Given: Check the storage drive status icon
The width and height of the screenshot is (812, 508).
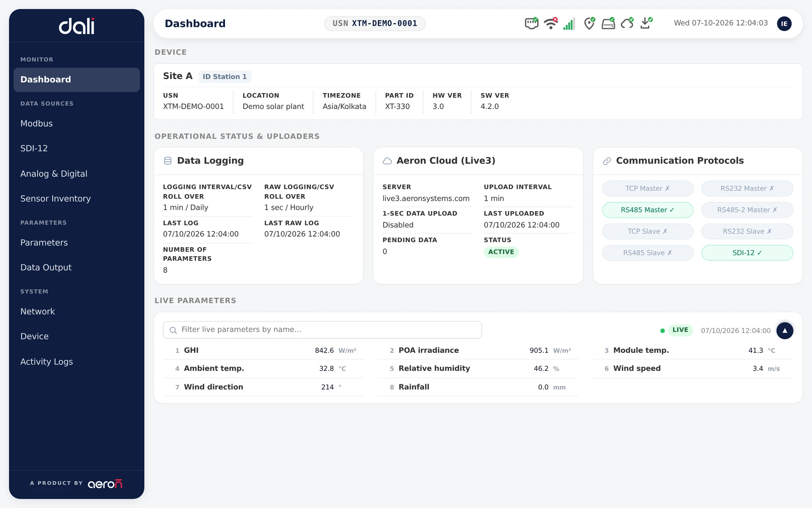Looking at the screenshot, I should [608, 23].
